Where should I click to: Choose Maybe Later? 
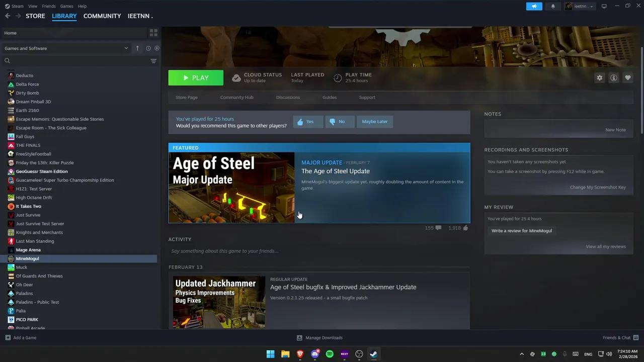[375, 122]
